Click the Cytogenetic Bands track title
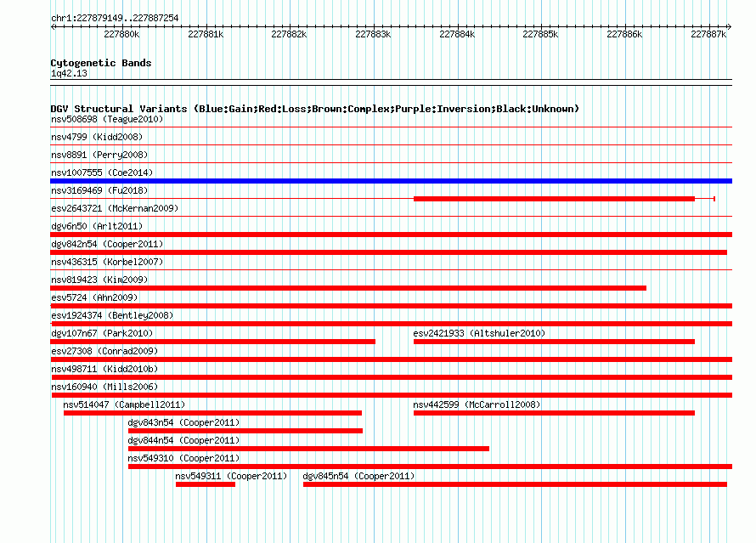This screenshot has height=543, width=756. (x=101, y=63)
